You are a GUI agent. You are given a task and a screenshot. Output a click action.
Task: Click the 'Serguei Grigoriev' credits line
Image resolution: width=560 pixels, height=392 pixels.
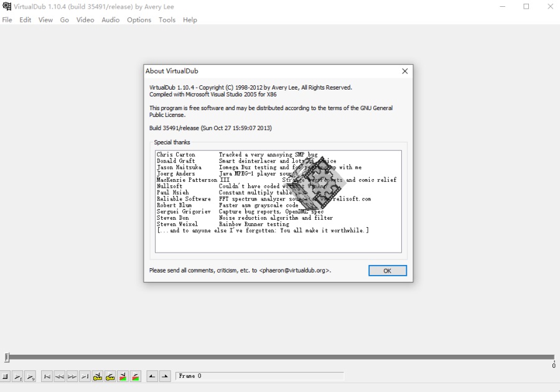pos(240,212)
